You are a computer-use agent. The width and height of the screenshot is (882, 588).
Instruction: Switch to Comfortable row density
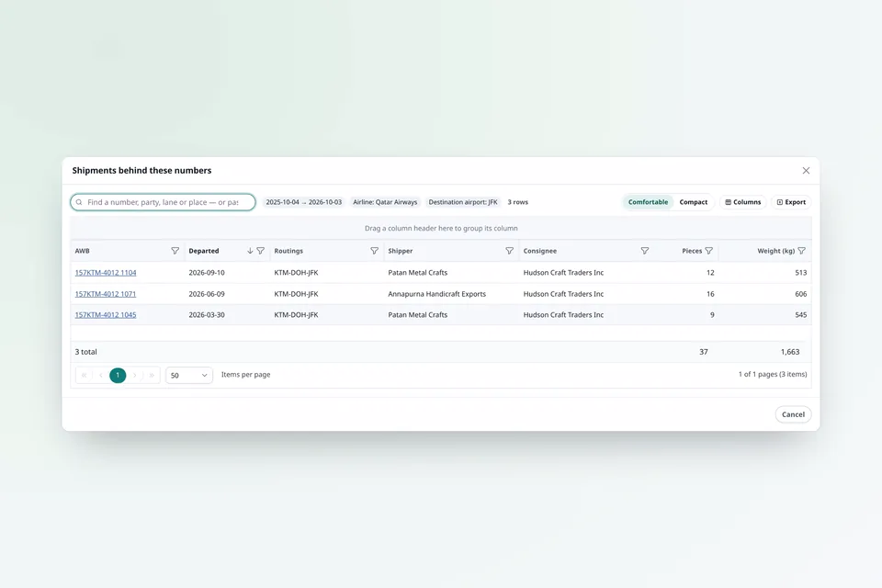648,202
